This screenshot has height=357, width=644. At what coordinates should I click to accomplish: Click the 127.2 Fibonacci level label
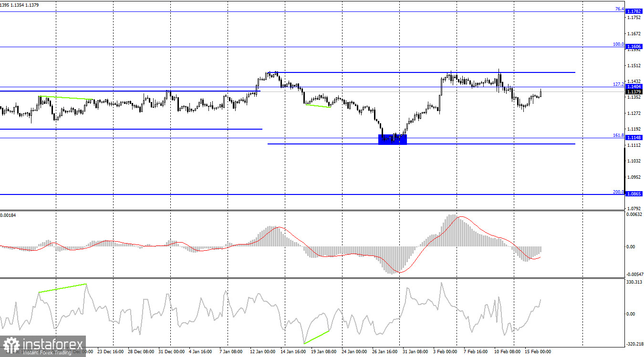pyautogui.click(x=618, y=84)
